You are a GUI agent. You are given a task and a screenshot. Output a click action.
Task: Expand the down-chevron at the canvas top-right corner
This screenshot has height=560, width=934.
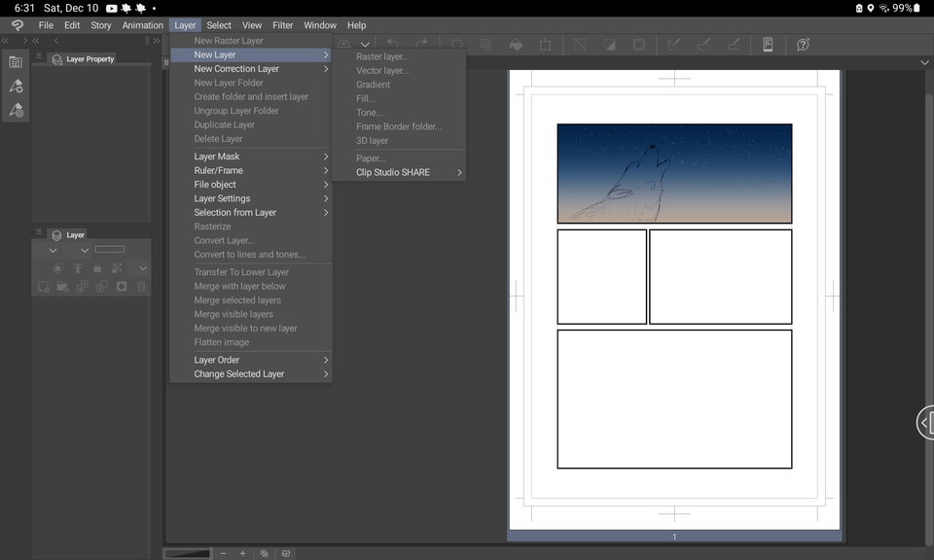[924, 62]
